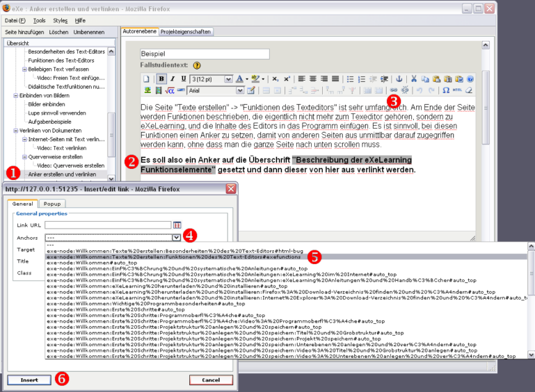This screenshot has height=392, width=535.
Task: Switch to the Projekteigenschaften tab
Action: coord(186,32)
